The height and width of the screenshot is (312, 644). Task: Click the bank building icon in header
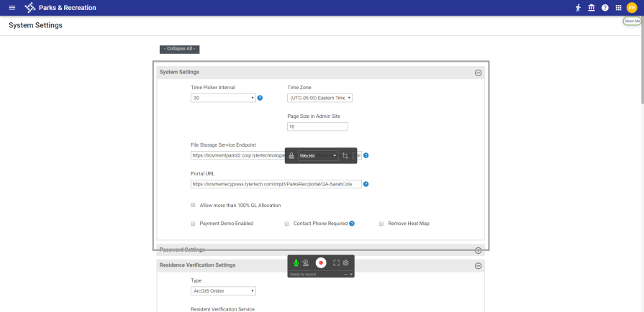(591, 8)
